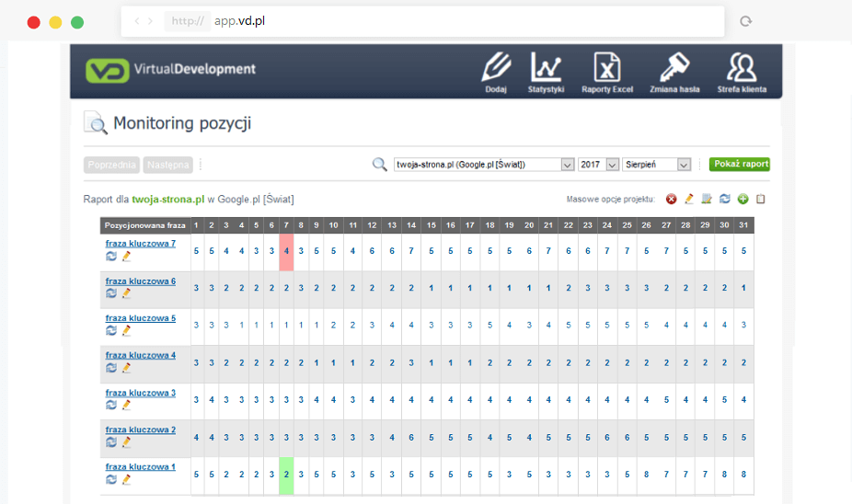Click the Pokaż raport button
852x504 pixels.
point(740,164)
